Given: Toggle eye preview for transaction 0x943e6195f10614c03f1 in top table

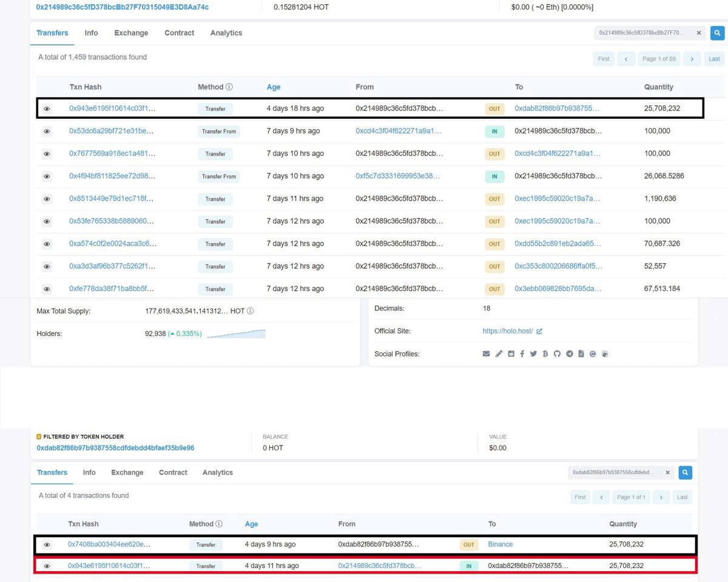Looking at the screenshot, I should (x=47, y=109).
